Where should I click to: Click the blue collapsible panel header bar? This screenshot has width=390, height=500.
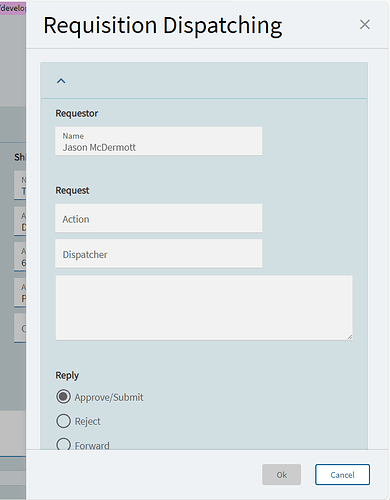coord(204,80)
